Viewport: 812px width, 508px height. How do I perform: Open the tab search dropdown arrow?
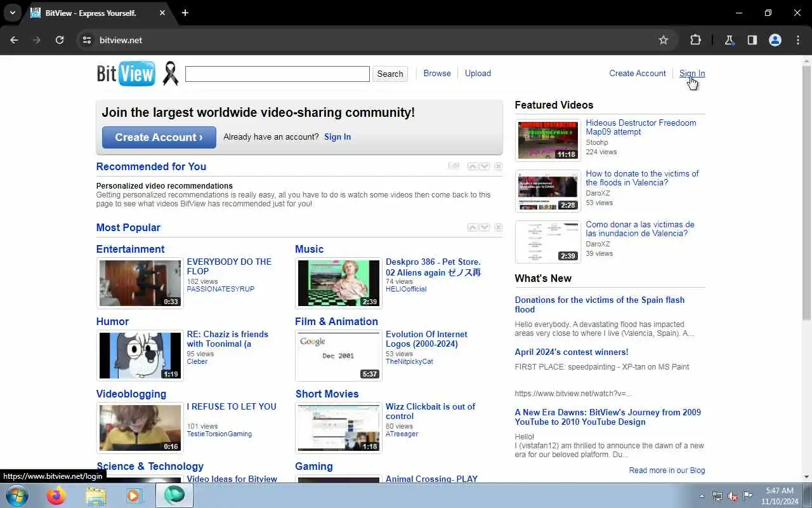12,13
